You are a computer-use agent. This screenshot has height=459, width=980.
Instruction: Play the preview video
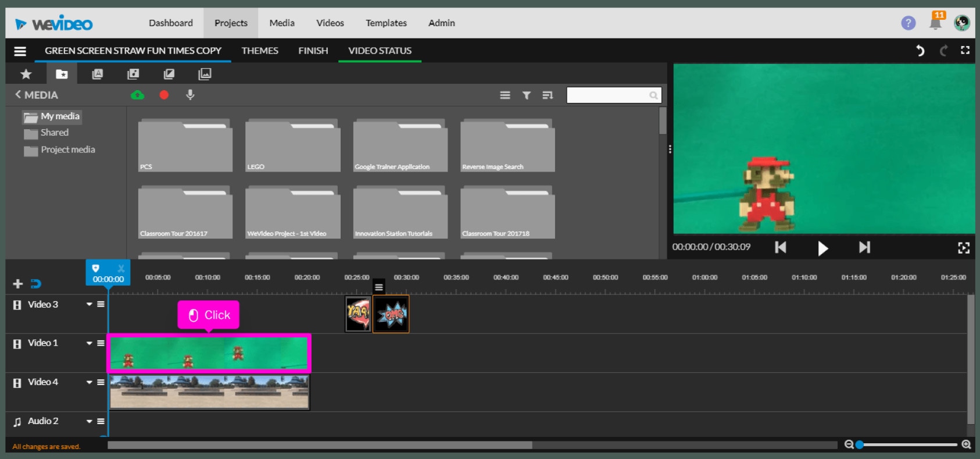pyautogui.click(x=822, y=248)
